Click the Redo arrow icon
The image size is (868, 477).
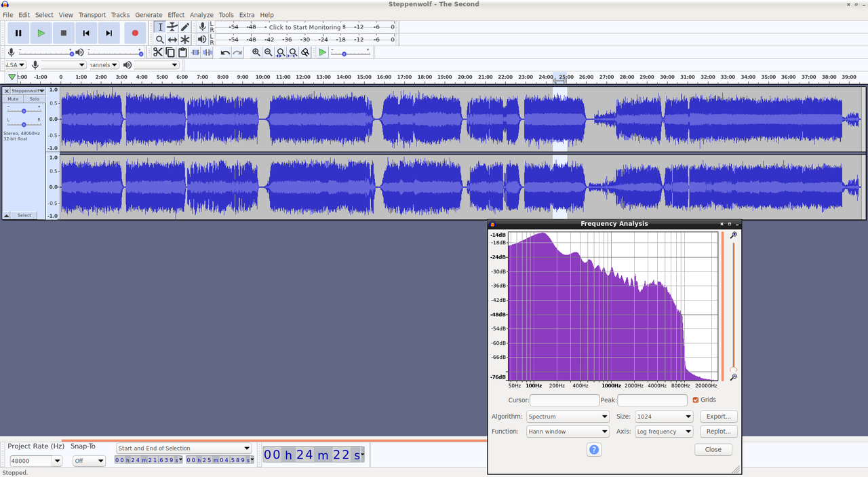[237, 52]
